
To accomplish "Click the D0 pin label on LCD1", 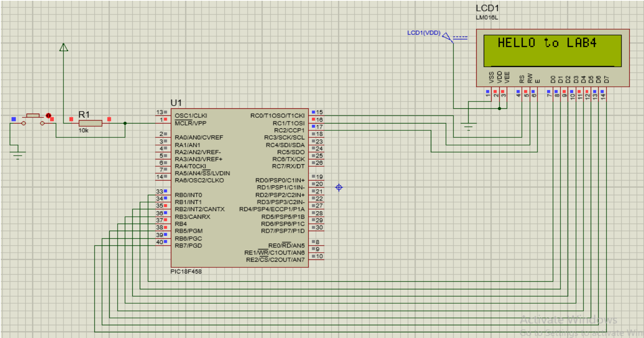I will click(x=553, y=79).
